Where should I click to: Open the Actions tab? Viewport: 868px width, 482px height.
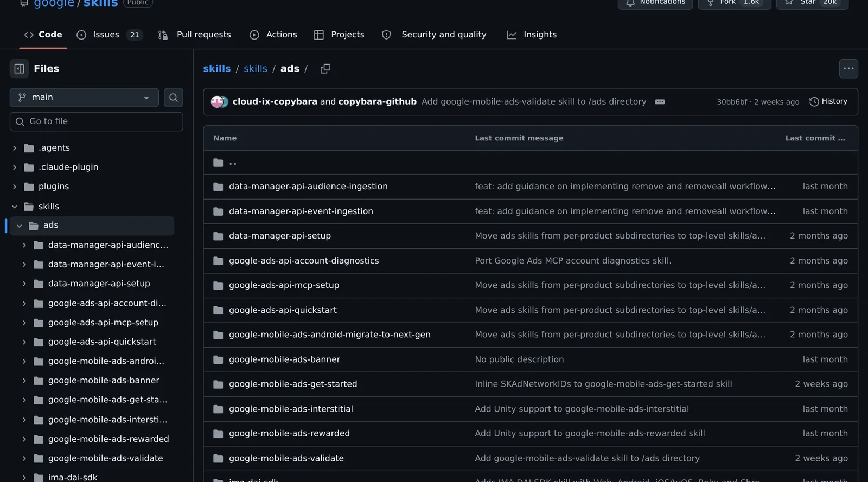(x=273, y=35)
